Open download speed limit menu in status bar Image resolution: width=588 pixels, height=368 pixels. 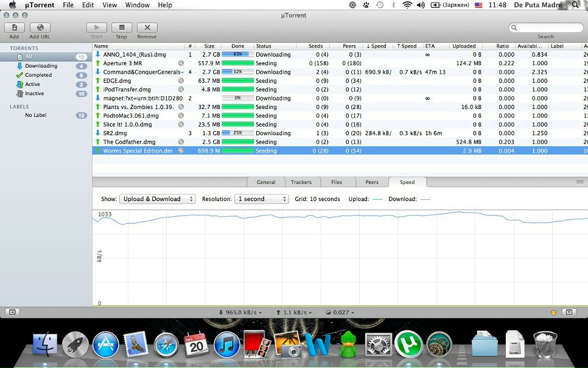pos(240,313)
